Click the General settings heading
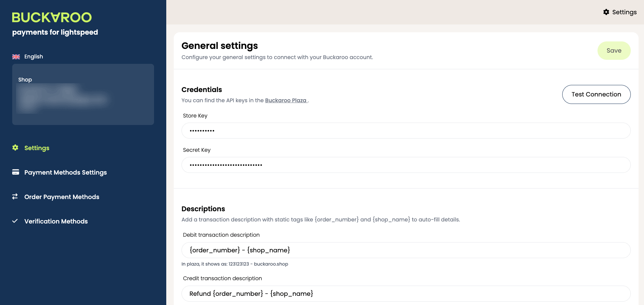The image size is (644, 305). (x=220, y=46)
